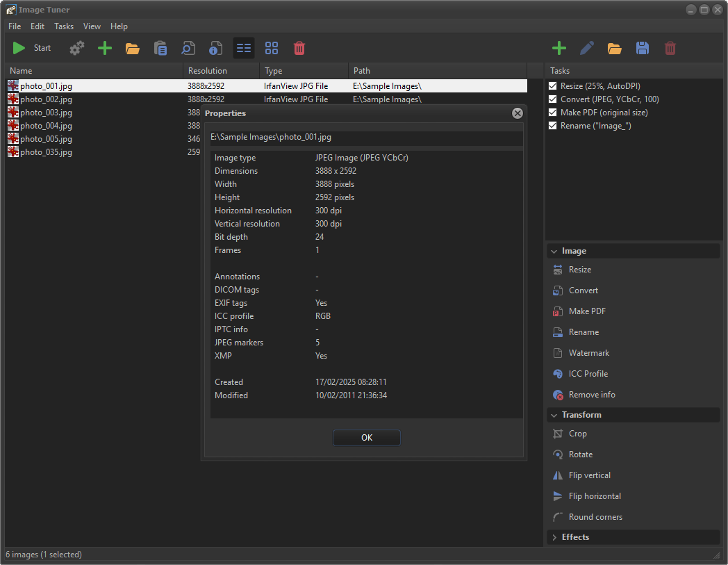Open the View menu
This screenshot has width=728, height=565.
click(x=92, y=26)
